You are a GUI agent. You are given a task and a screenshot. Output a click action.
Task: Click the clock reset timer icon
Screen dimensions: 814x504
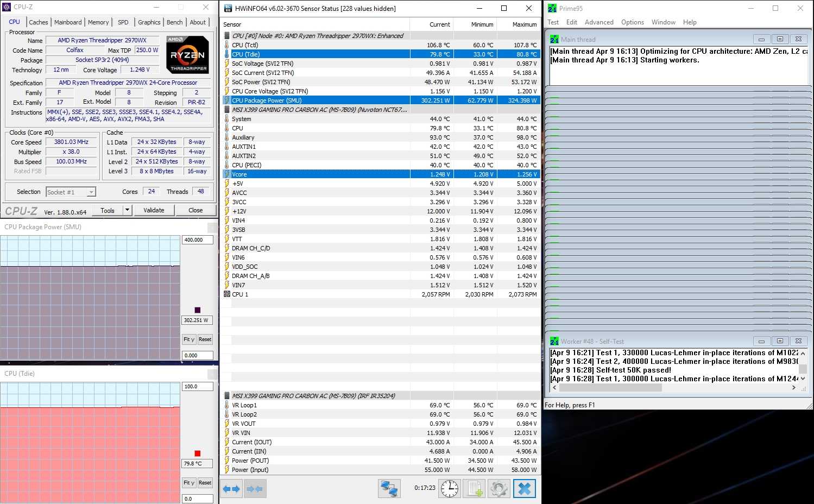(x=449, y=489)
